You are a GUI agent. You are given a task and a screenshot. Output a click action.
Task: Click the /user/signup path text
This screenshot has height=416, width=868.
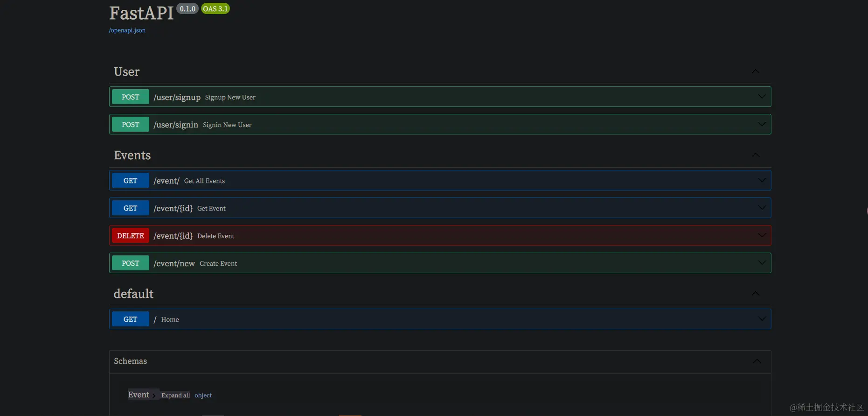coord(177,97)
